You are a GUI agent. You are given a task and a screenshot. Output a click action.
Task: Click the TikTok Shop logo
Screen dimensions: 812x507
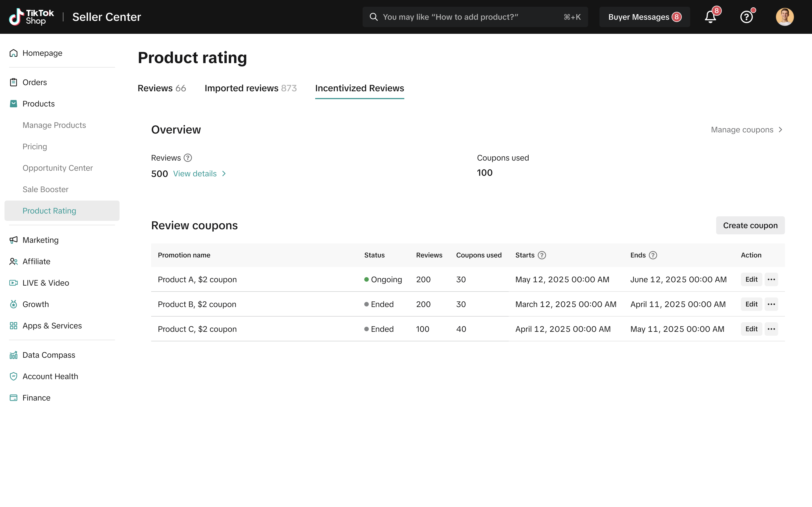point(31,17)
